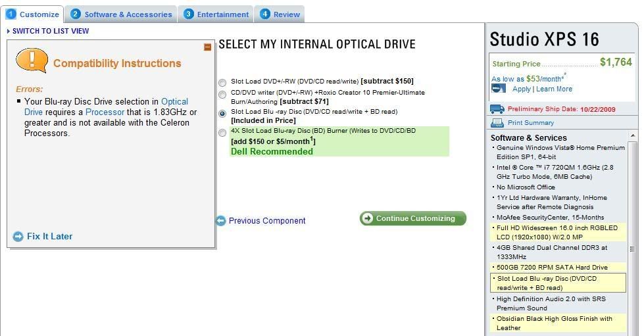This screenshot has height=336, width=644.
Task: Choose the 4X Blu-ray Disc Burner option
Action: pyautogui.click(x=222, y=133)
